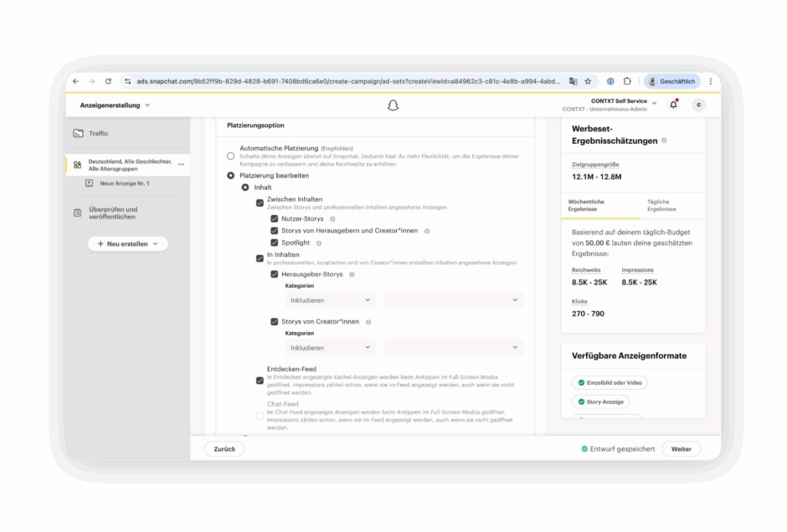Open the user avatar C icon
The width and height of the screenshot is (787, 532).
coord(698,105)
